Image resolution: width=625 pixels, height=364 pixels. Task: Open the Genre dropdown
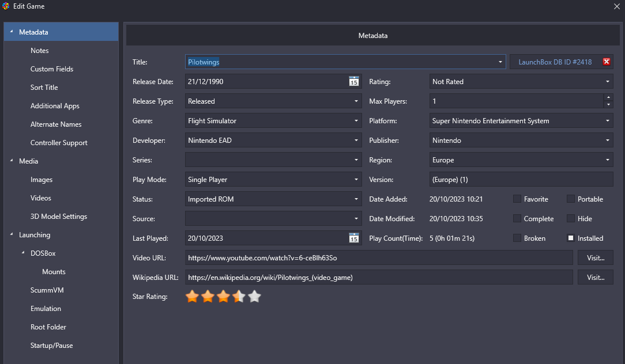click(356, 121)
